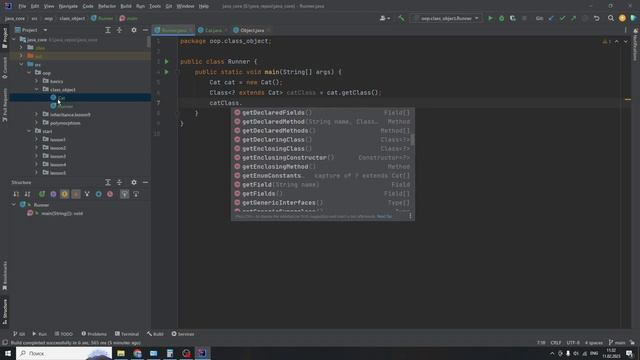Open Chrome from the taskbar
The height and width of the screenshot is (360, 640).
coord(138,353)
